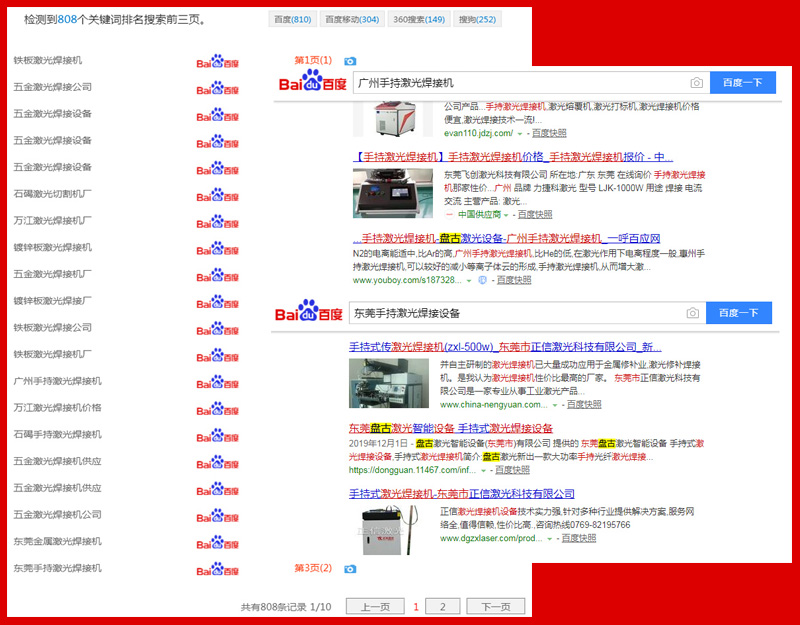Click Baidu logo in 五金激光焊接机厂 row

click(x=217, y=275)
